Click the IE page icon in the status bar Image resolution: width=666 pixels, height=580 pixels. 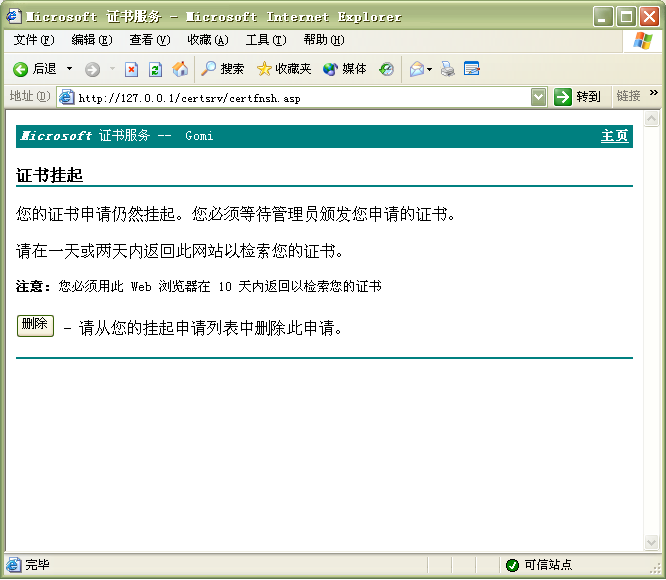tap(13, 565)
